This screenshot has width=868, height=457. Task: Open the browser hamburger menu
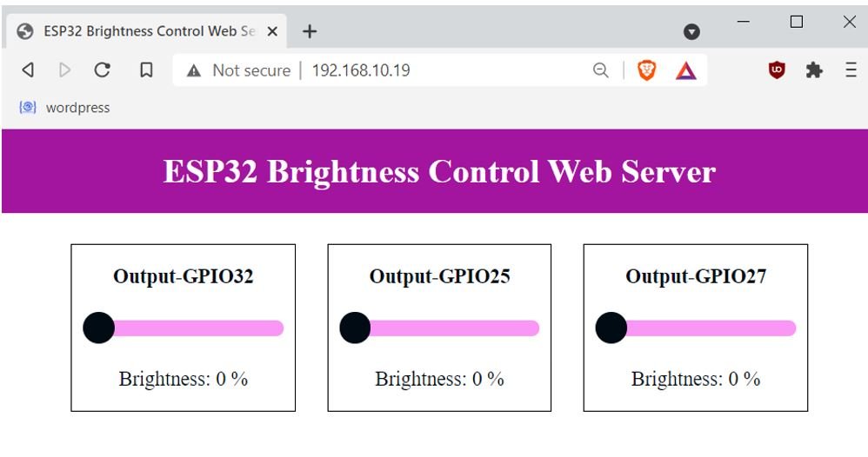851,70
